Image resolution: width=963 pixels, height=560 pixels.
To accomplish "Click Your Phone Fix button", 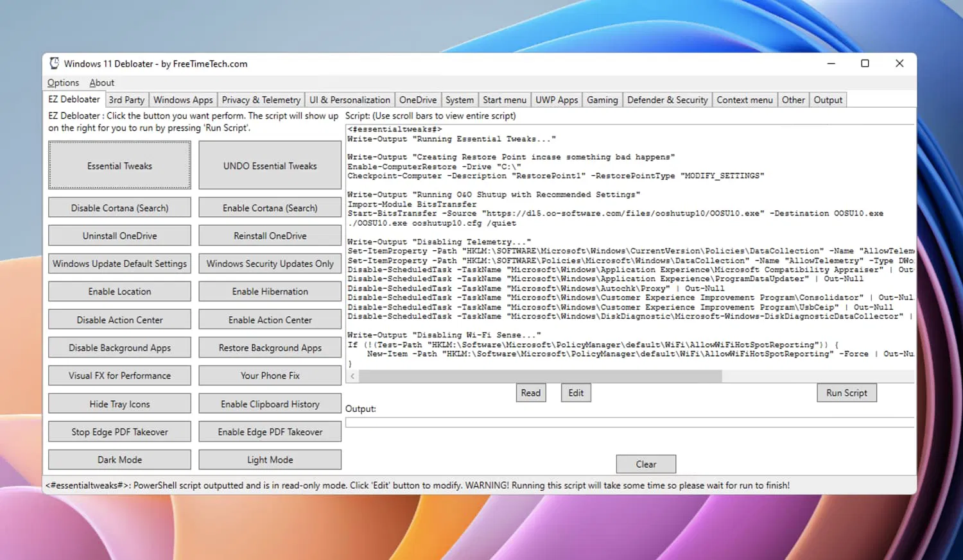I will coord(270,375).
